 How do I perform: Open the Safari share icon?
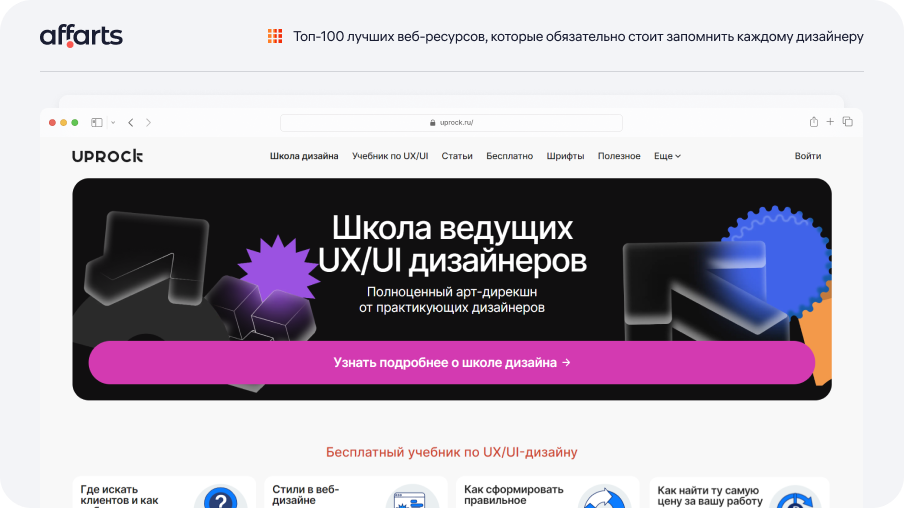[813, 122]
